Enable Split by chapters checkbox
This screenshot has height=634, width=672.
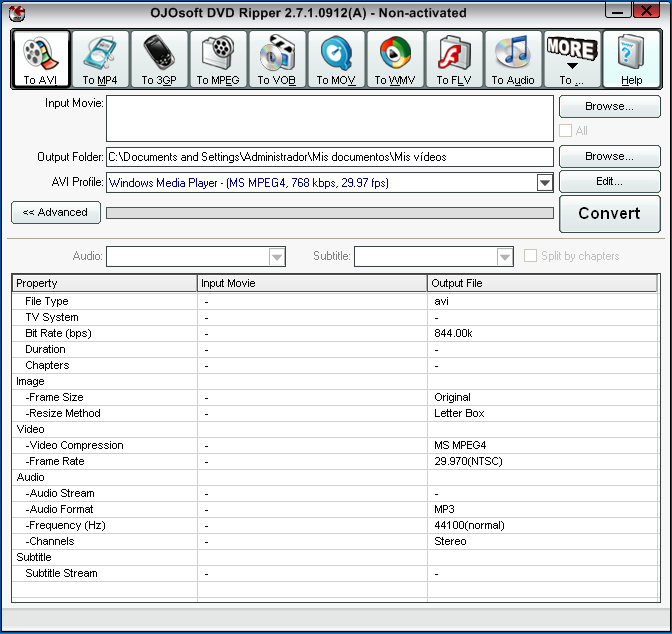(530, 256)
